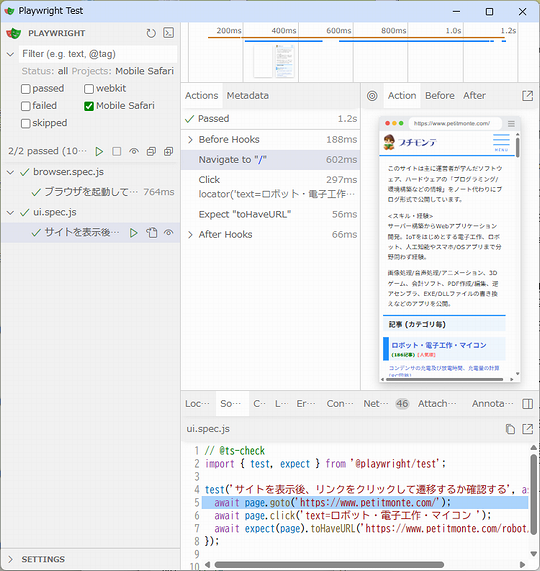This screenshot has width=540, height=571.
Task: Click in the test filter text field
Action: [x=98, y=54]
